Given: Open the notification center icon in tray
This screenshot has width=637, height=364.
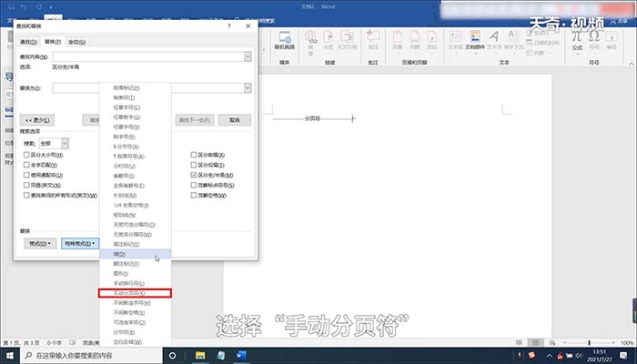Looking at the screenshot, I should pyautogui.click(x=623, y=356).
